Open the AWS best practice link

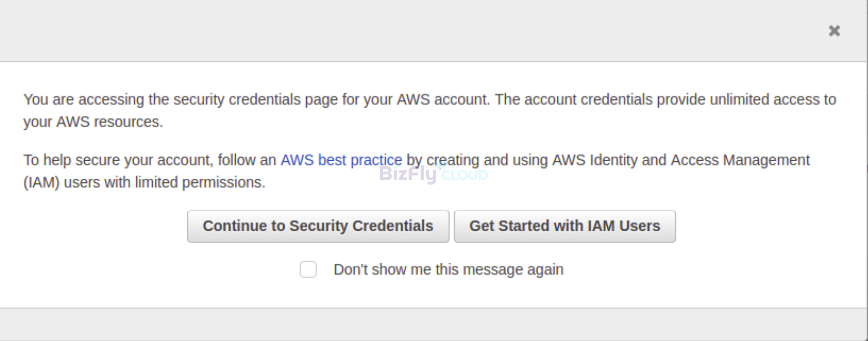click(341, 160)
